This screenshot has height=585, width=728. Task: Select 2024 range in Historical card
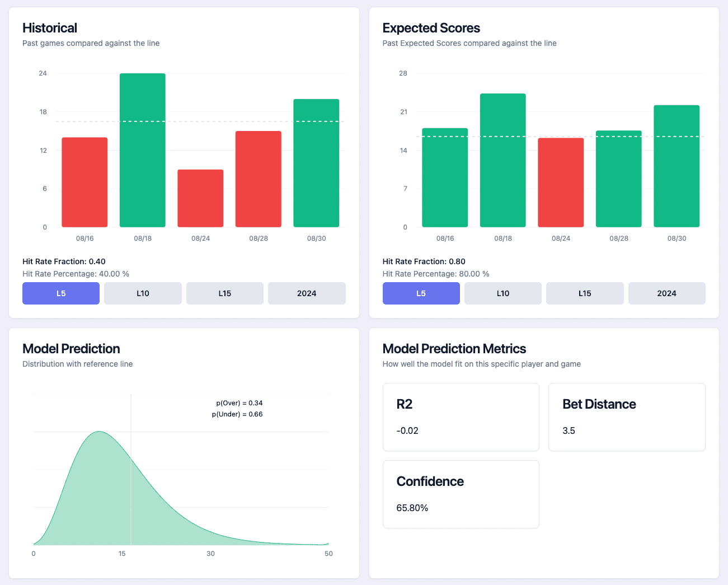pyautogui.click(x=307, y=293)
